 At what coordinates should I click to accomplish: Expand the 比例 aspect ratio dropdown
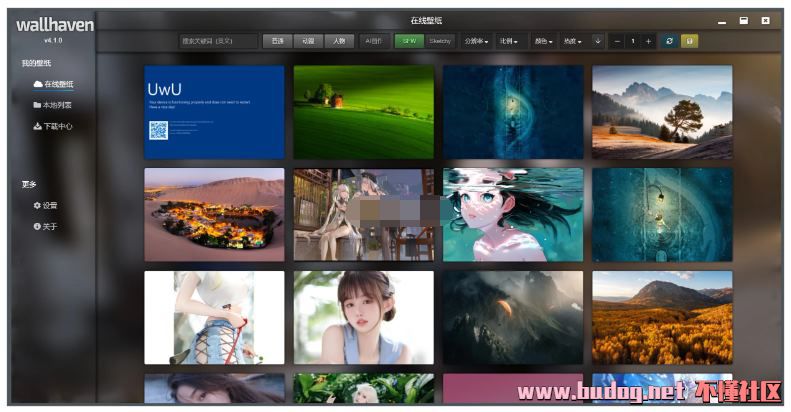pyautogui.click(x=508, y=41)
